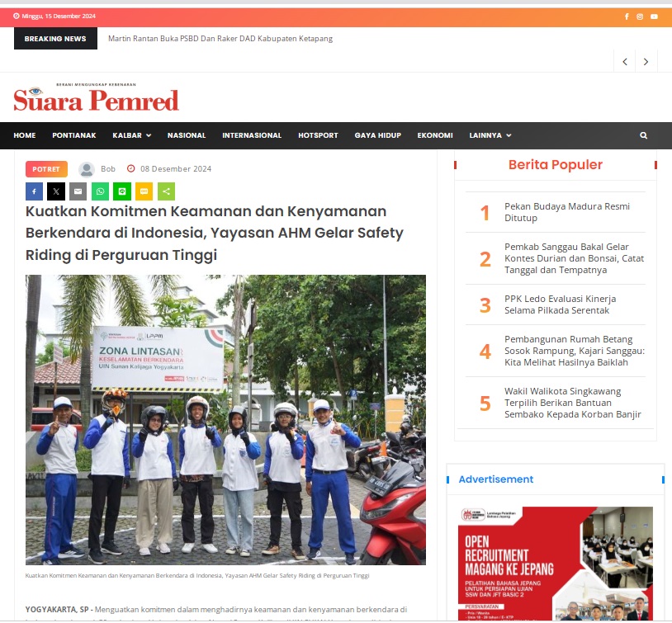
Task: Click the safety riding article photo
Action: [x=225, y=420]
